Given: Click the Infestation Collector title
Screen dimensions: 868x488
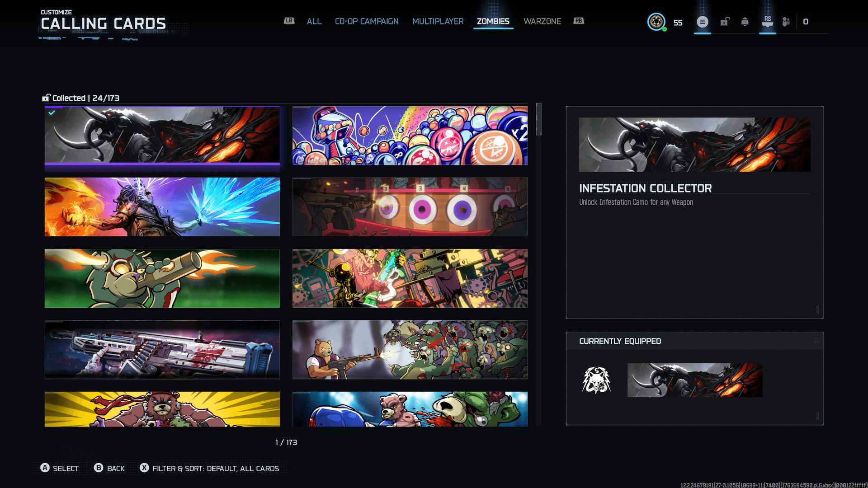Looking at the screenshot, I should [646, 188].
